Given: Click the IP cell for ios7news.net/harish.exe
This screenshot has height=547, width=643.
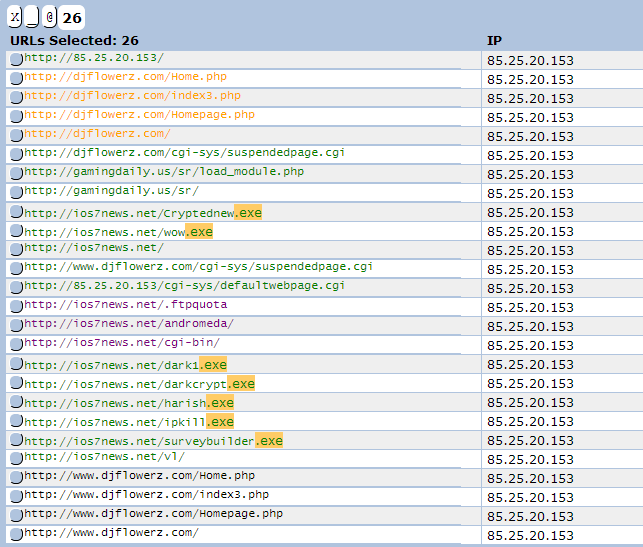Looking at the screenshot, I should tap(530, 403).
